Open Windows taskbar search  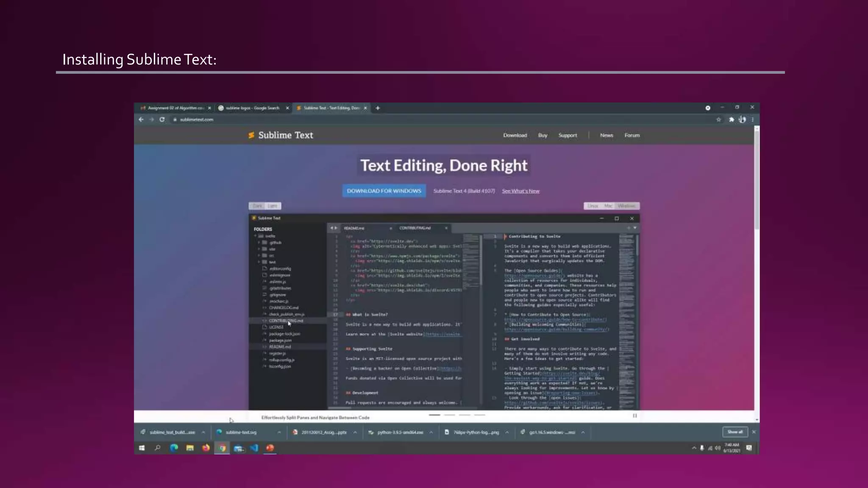click(158, 448)
